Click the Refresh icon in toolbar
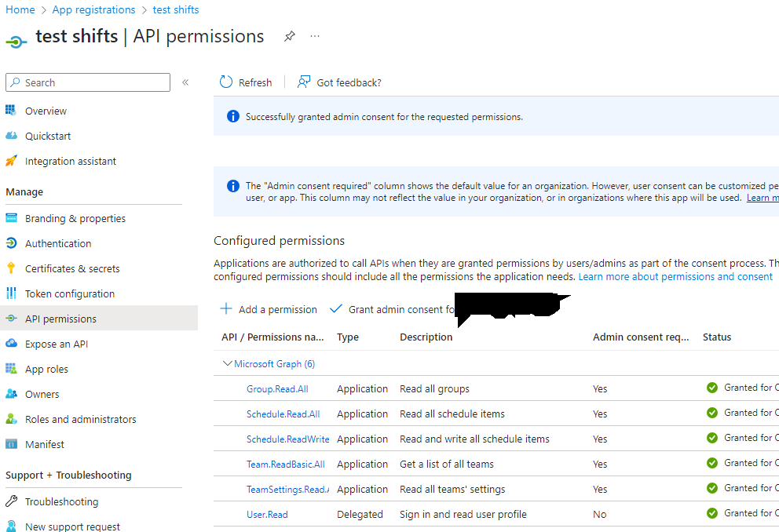This screenshot has height=532, width=779. coord(226,82)
